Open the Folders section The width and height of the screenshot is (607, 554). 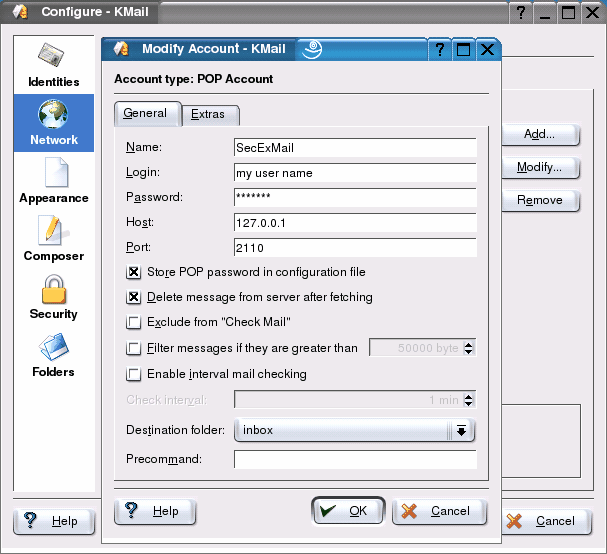click(54, 355)
